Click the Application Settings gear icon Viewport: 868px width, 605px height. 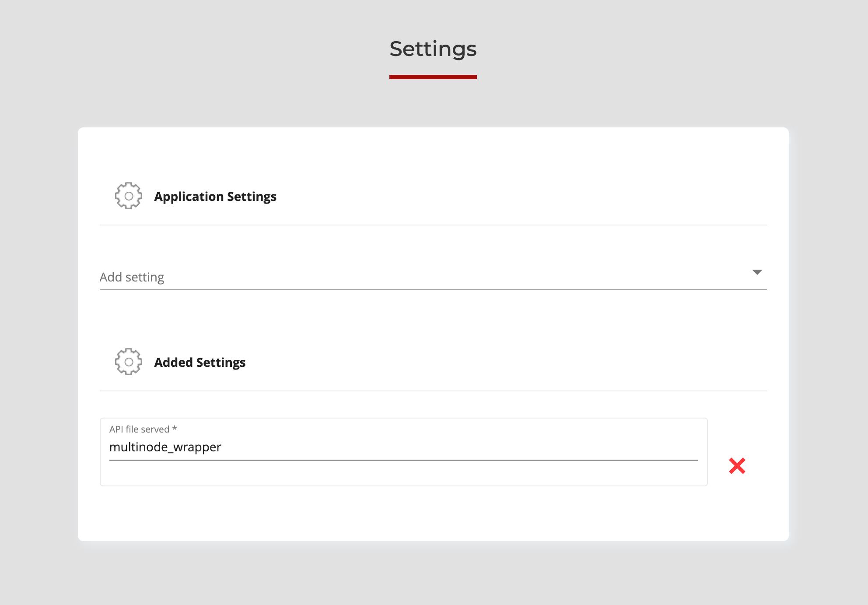tap(129, 196)
